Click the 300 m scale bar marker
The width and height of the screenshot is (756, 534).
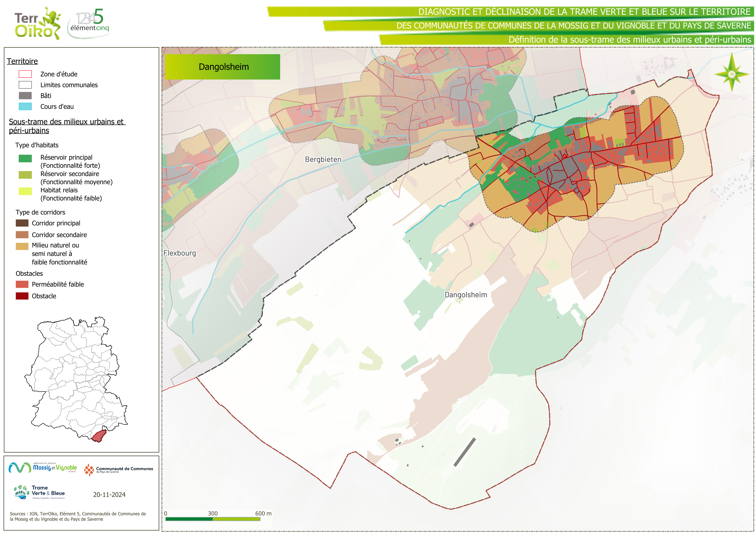point(213,513)
